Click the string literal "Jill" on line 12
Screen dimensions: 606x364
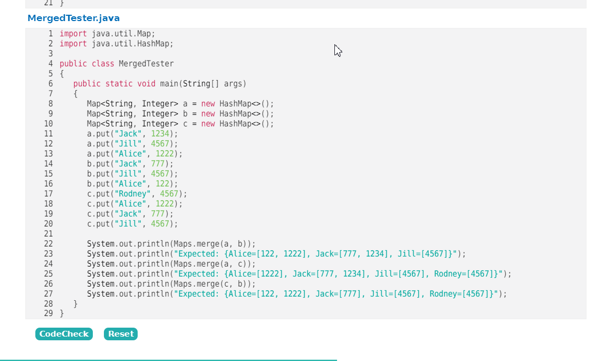click(129, 143)
